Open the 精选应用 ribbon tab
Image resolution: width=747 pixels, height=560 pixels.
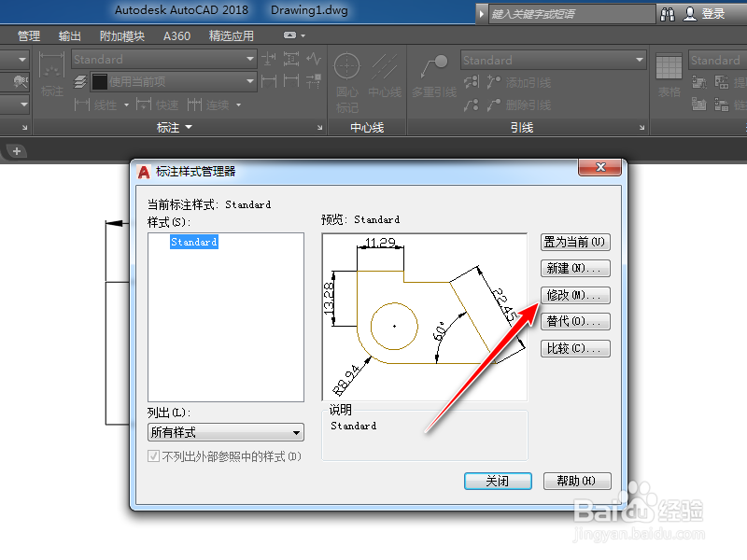click(231, 36)
